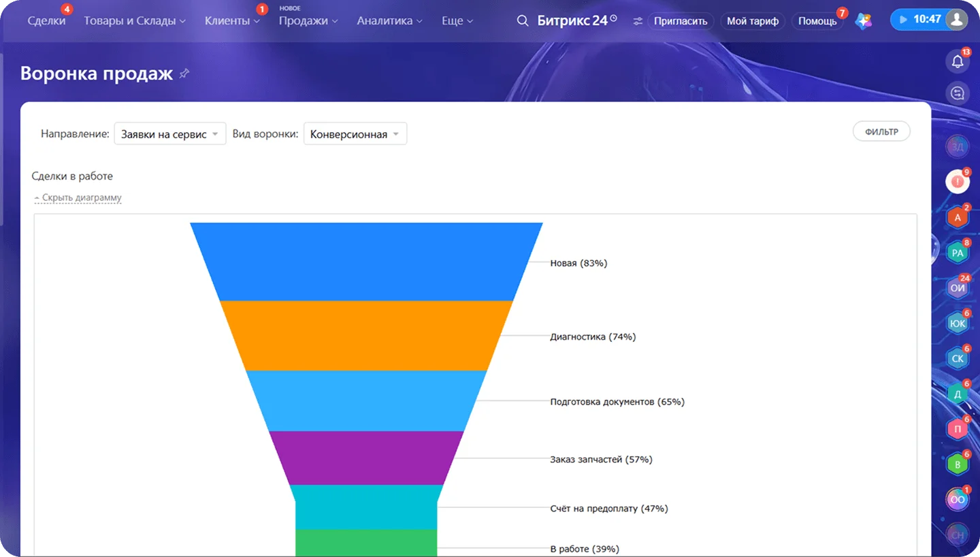
Task: Open the search magnifier icon
Action: pyautogui.click(x=523, y=20)
